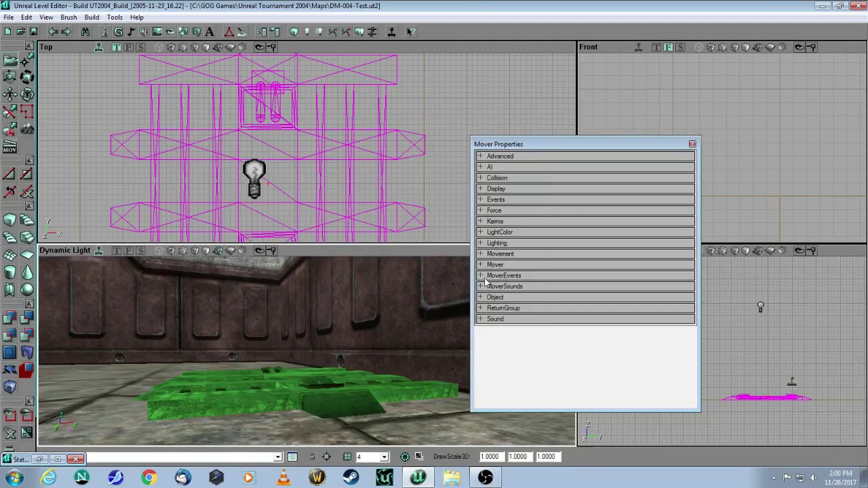Toggle the lock selections padlock icon
The image size is (868, 488).
[312, 456]
